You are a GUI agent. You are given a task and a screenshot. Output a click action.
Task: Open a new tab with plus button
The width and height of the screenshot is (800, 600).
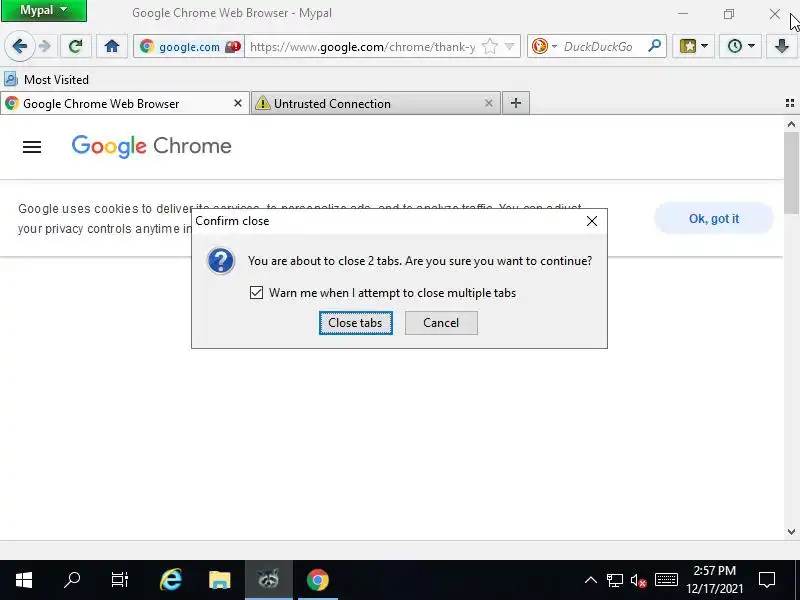[516, 103]
